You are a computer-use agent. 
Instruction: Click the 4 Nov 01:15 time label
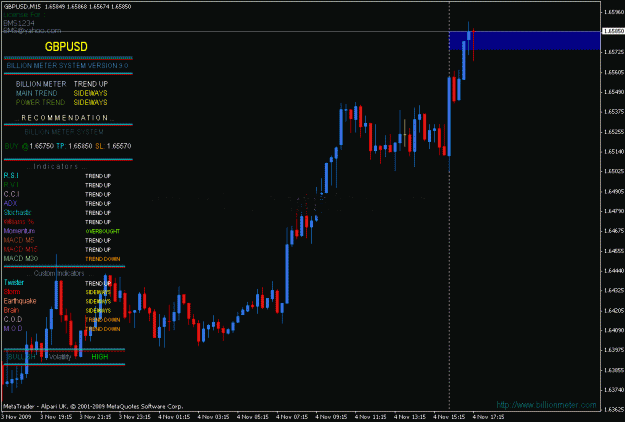pos(174,417)
